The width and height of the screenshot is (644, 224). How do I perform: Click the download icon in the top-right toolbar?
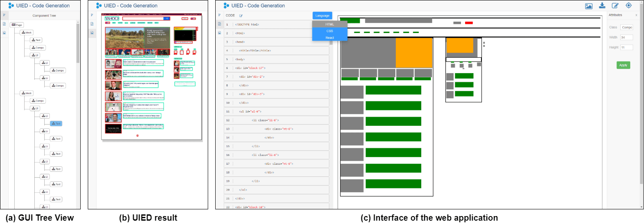point(602,5)
